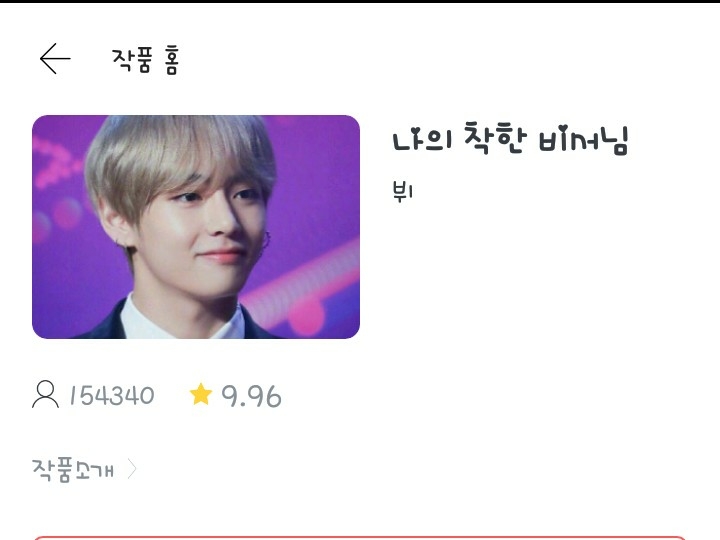Go back using the left arrow icon
Image resolution: width=720 pixels, height=540 pixels.
(x=55, y=59)
